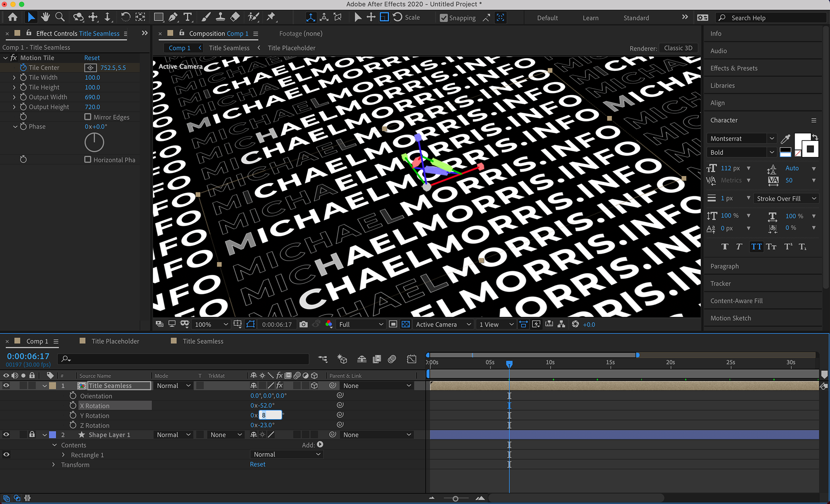Open the Footage (none) tab
Screen dimensions: 830x504
click(301, 34)
